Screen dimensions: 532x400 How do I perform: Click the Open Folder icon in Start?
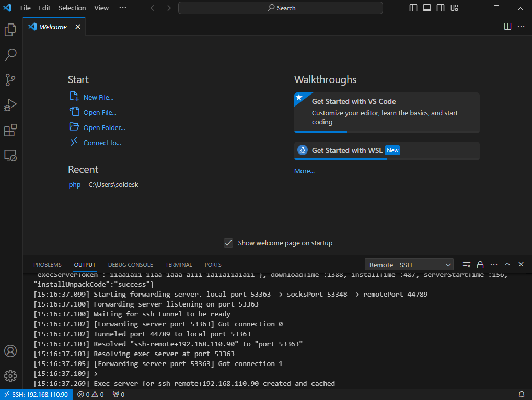(74, 127)
